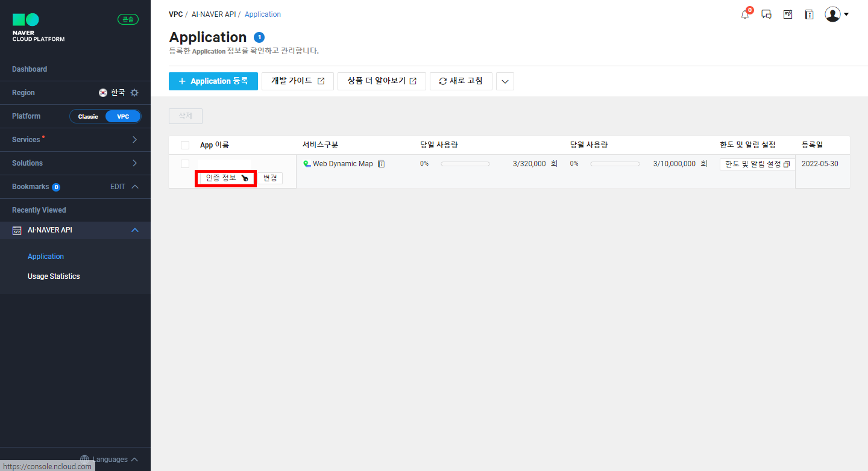Click 새로 고침 refresh button
This screenshot has width=868, height=471.
[x=461, y=81]
